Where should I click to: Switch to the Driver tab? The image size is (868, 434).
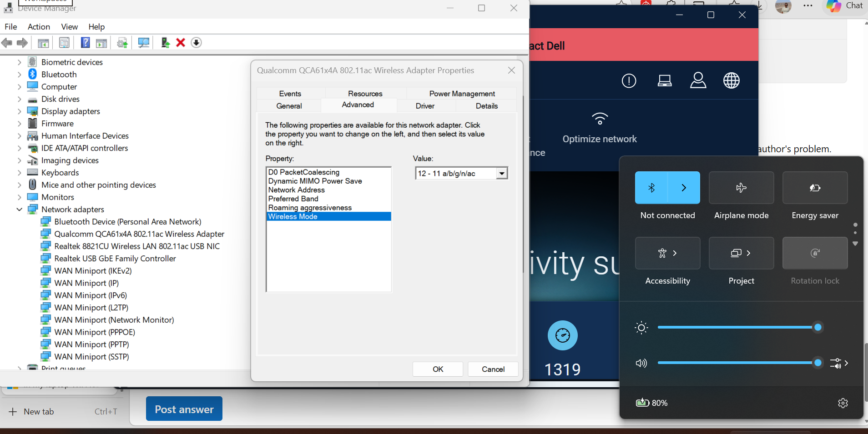pyautogui.click(x=425, y=106)
